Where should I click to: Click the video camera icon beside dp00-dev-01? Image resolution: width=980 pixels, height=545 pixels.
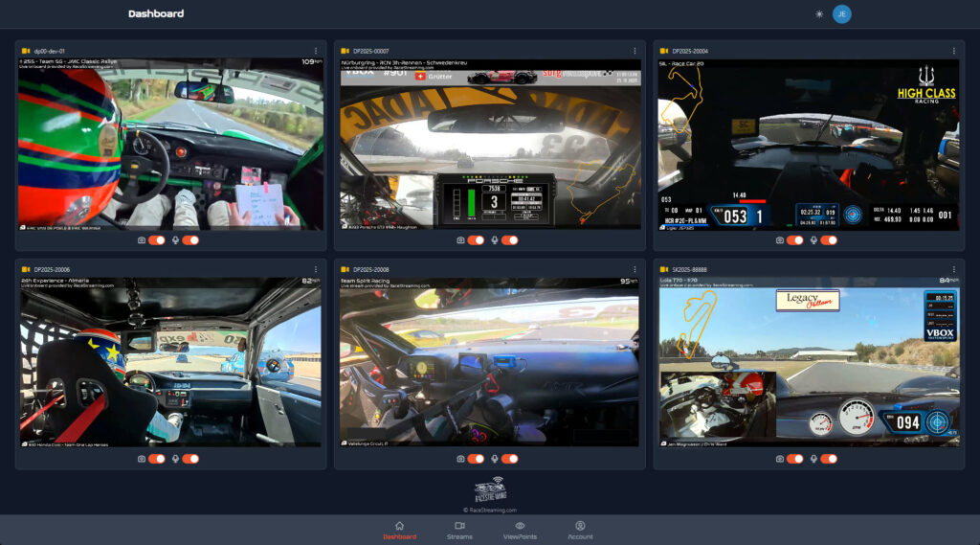[26, 51]
